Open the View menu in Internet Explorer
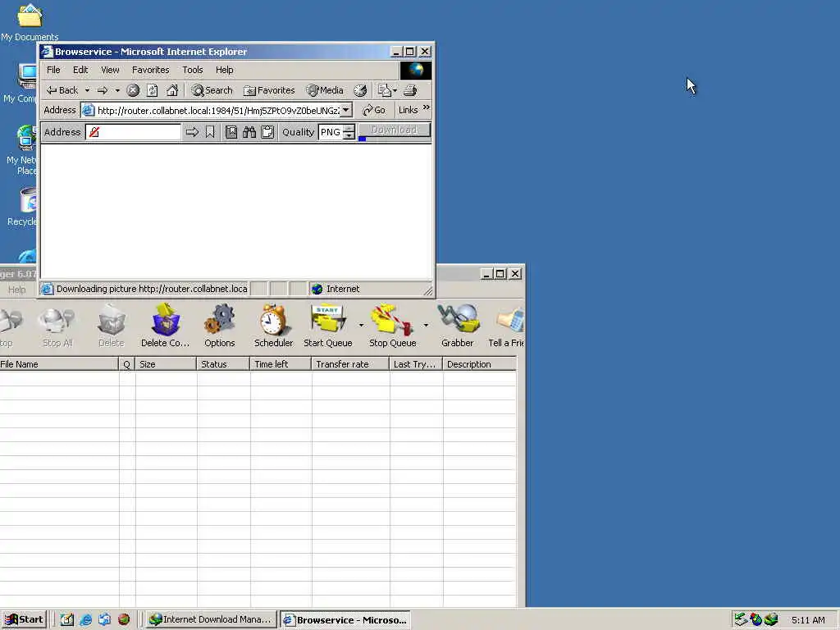 click(110, 70)
